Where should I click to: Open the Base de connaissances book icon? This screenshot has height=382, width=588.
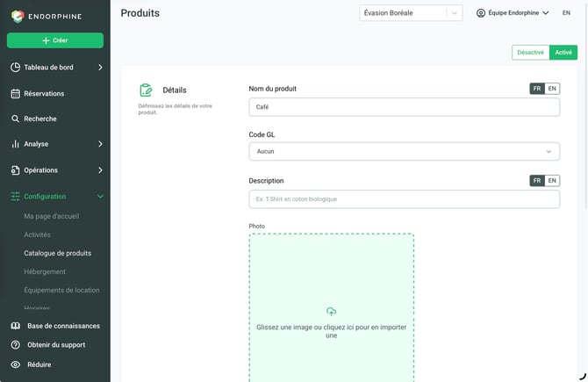[x=16, y=326]
